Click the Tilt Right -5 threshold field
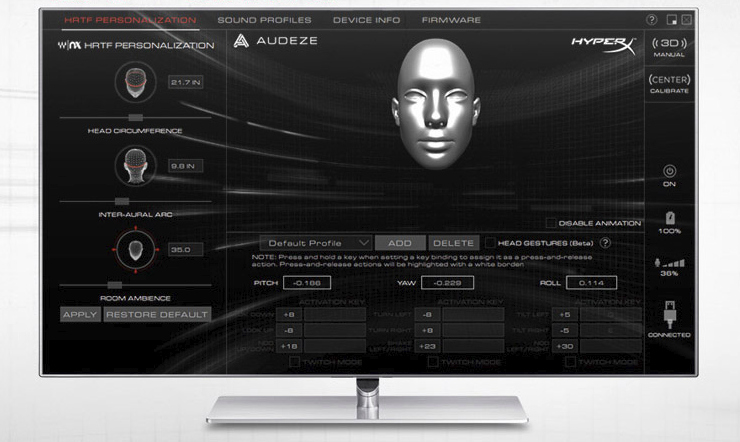Viewport: 740px width, 442px height. [x=565, y=330]
